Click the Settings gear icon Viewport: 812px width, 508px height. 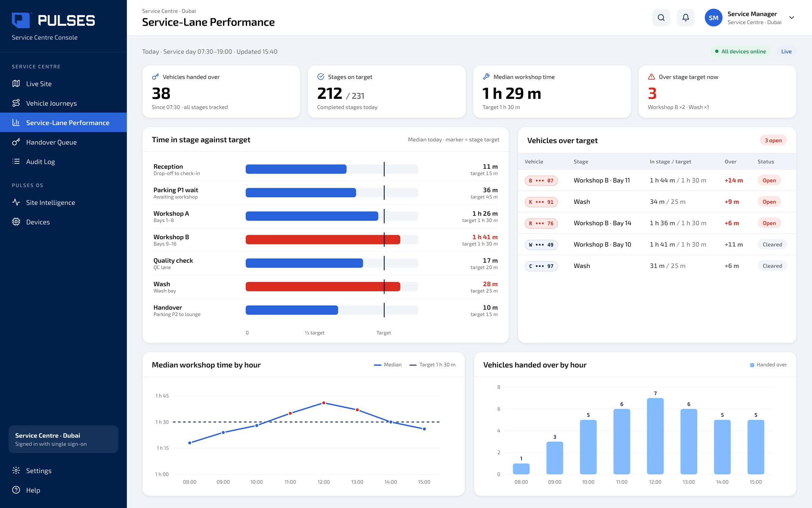[x=16, y=470]
